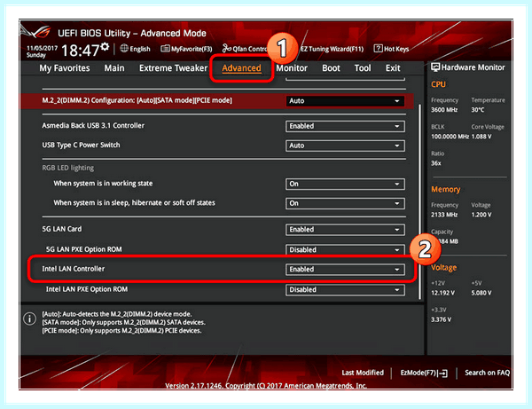Expand USB Type C Power Switch dropdown
This screenshot has height=409, width=532.
click(345, 146)
